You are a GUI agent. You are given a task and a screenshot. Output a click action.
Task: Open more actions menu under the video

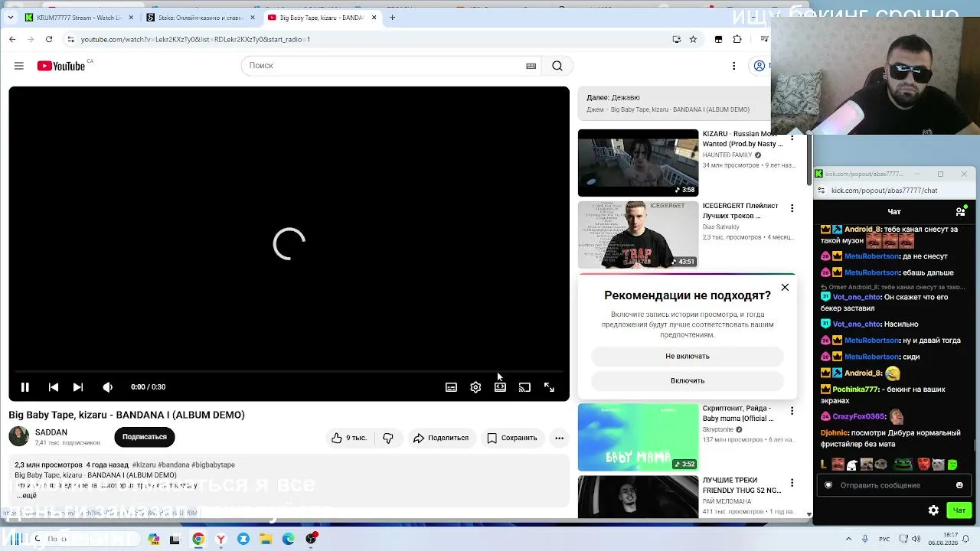point(560,438)
